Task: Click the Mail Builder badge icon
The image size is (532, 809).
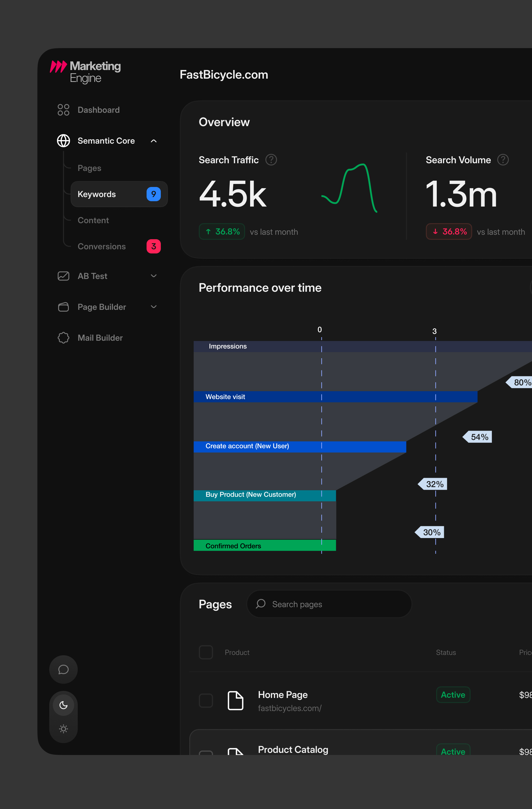Action: 63,337
